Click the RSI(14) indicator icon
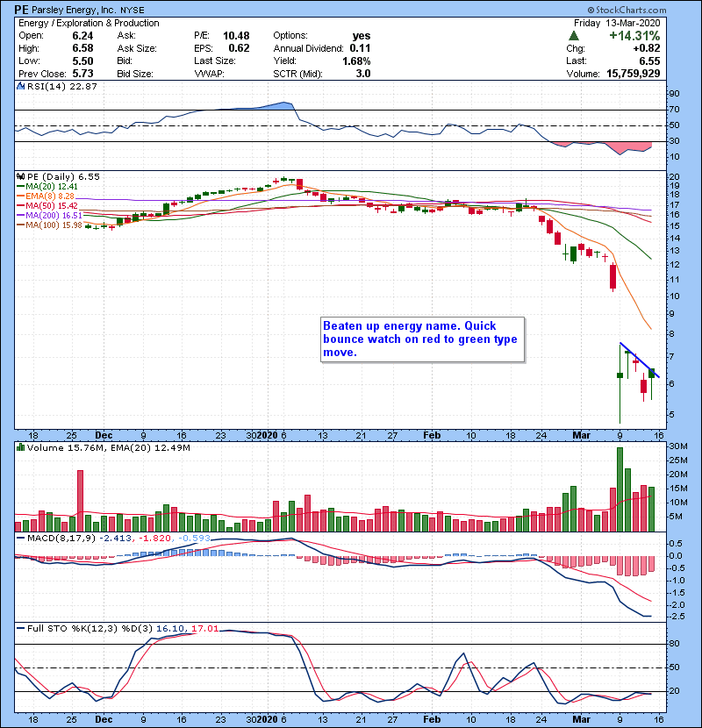702x728 pixels. (20, 86)
